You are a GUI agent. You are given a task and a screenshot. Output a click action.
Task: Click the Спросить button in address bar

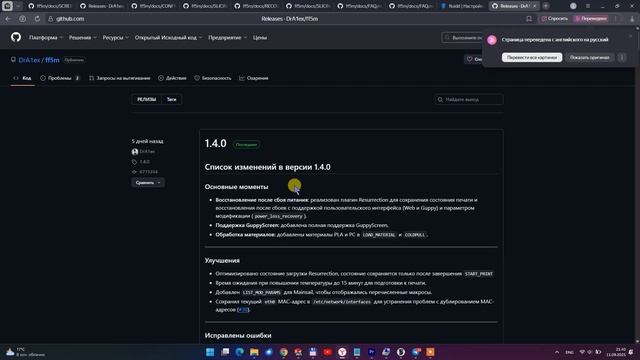click(554, 19)
